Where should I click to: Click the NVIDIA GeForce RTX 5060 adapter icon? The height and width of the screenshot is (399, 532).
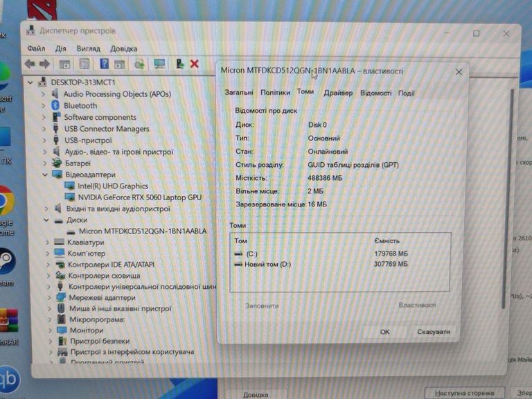click(70, 197)
